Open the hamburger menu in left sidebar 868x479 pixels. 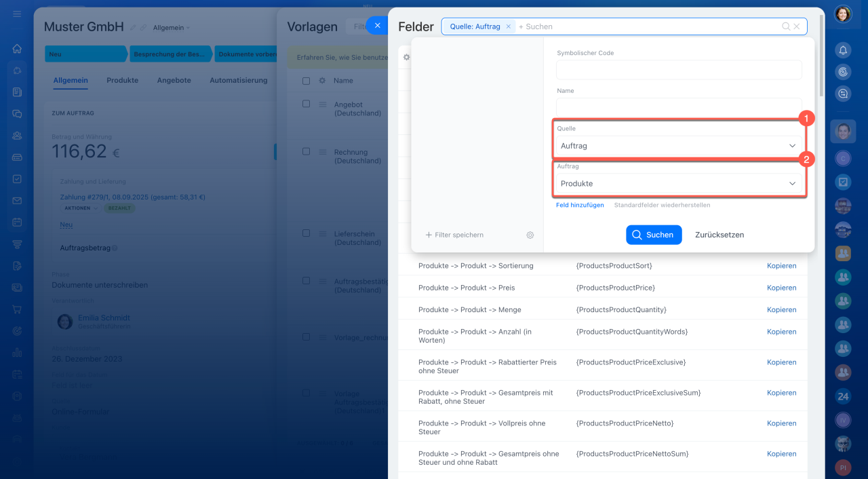[x=17, y=14]
